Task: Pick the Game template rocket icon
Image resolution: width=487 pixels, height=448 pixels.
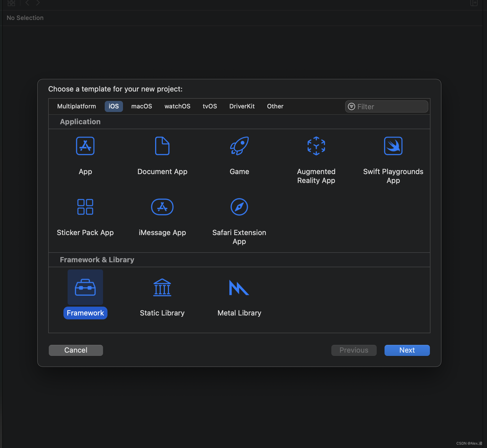Action: [x=239, y=146]
